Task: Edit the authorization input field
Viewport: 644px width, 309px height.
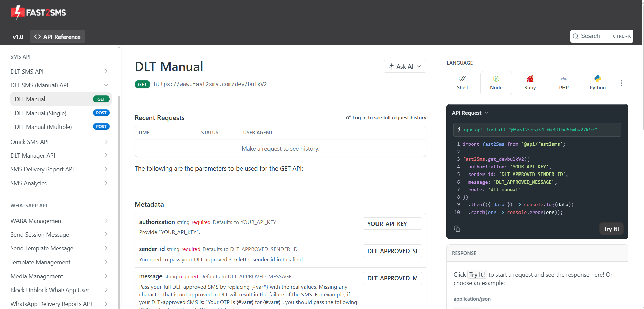Action: [x=392, y=224]
